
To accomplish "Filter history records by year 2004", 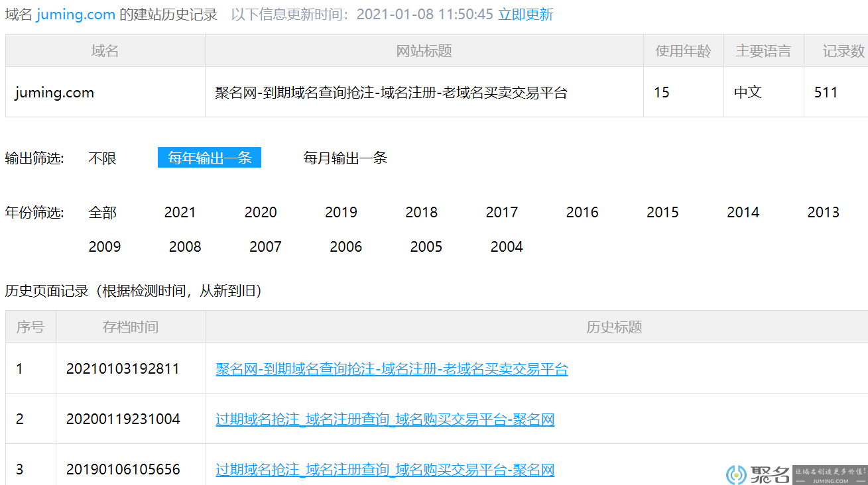I will tap(507, 246).
